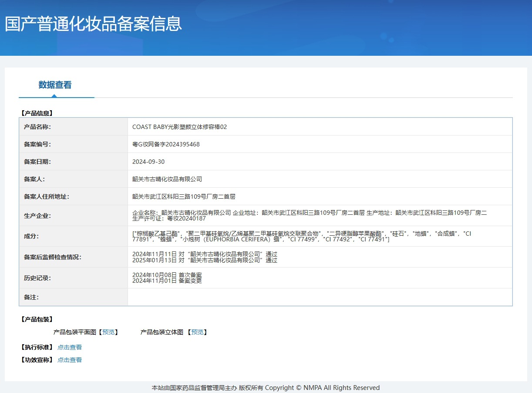This screenshot has width=532, height=393.
Task: Select the COAST BABY product name value
Action: click(179, 127)
